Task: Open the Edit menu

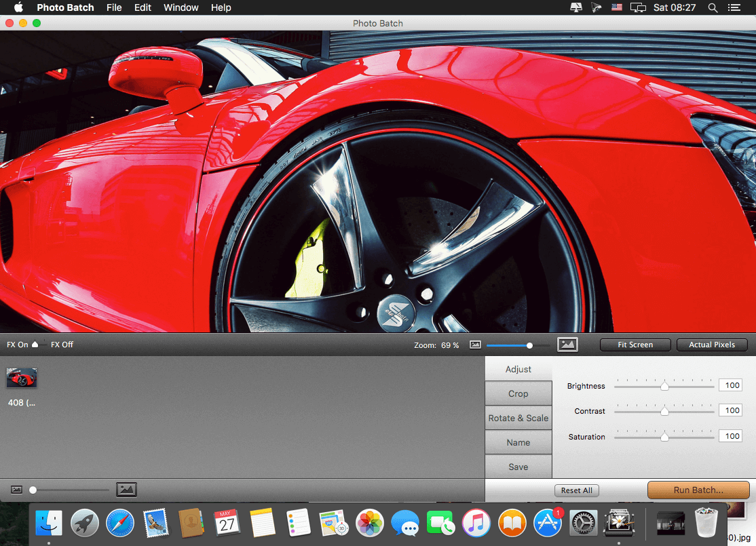Action: (x=143, y=7)
